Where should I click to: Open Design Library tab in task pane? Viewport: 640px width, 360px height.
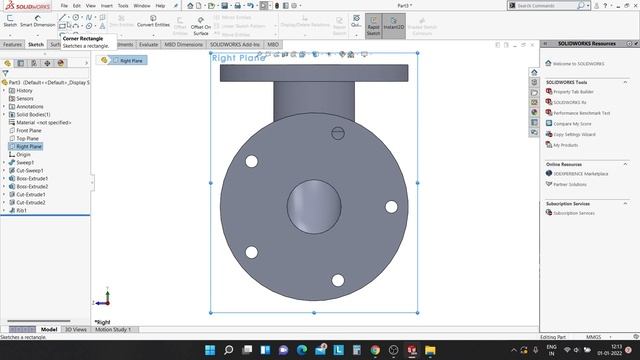(x=534, y=82)
